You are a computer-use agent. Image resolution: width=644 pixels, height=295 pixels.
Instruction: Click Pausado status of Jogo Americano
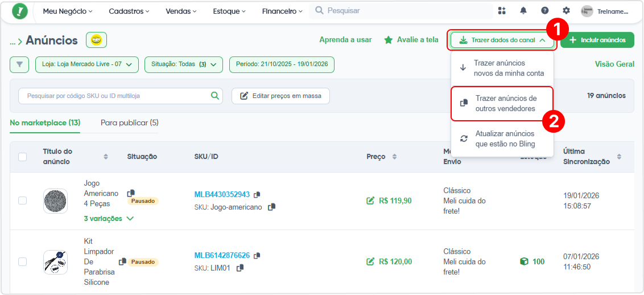[x=143, y=202]
